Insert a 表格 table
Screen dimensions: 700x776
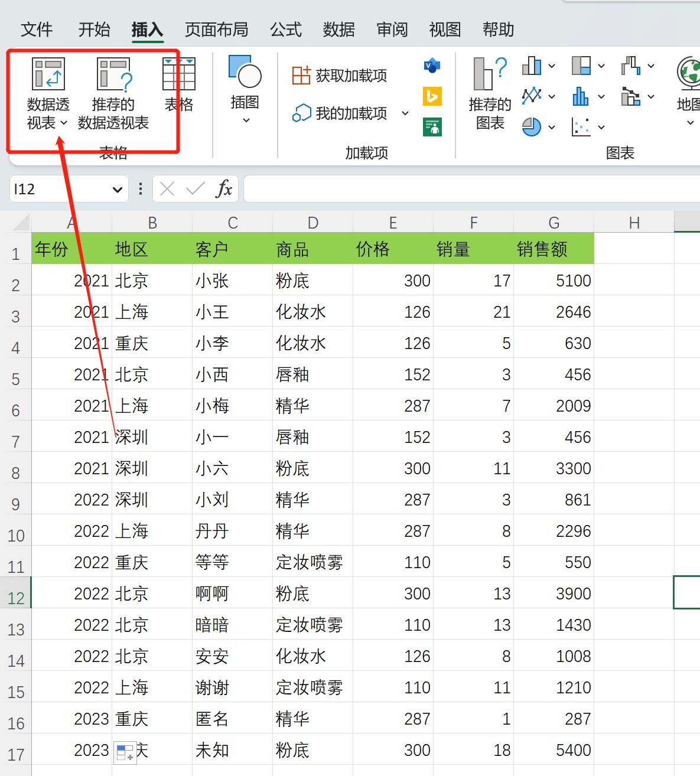coord(179,86)
